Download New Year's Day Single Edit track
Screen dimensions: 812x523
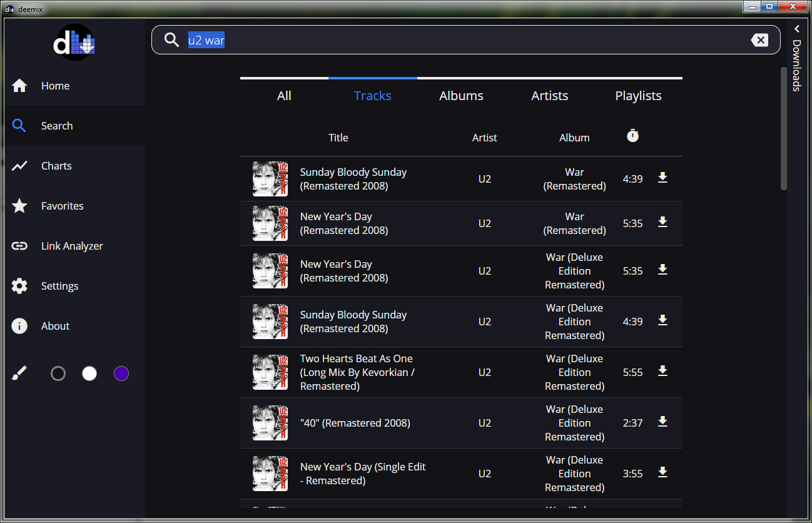tap(662, 473)
